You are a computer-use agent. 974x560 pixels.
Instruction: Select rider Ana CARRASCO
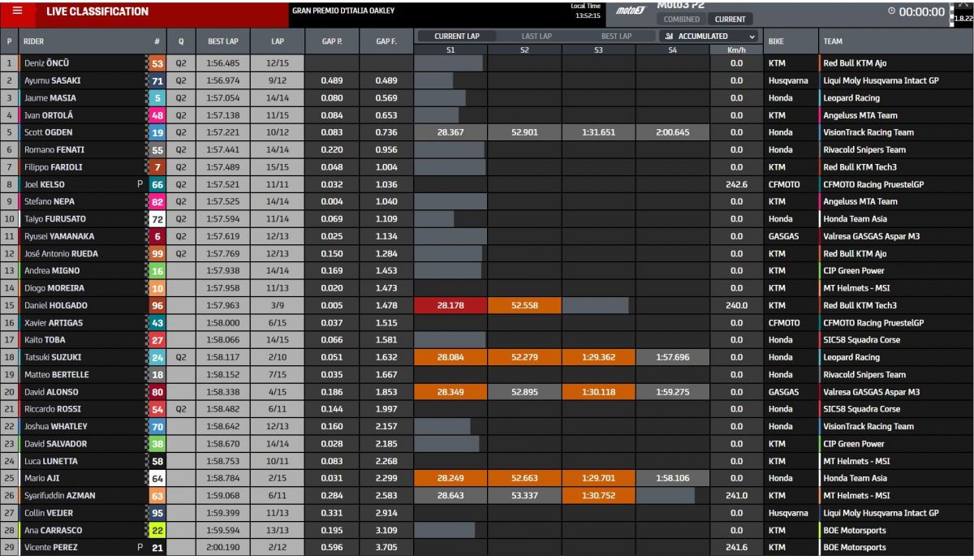52,530
